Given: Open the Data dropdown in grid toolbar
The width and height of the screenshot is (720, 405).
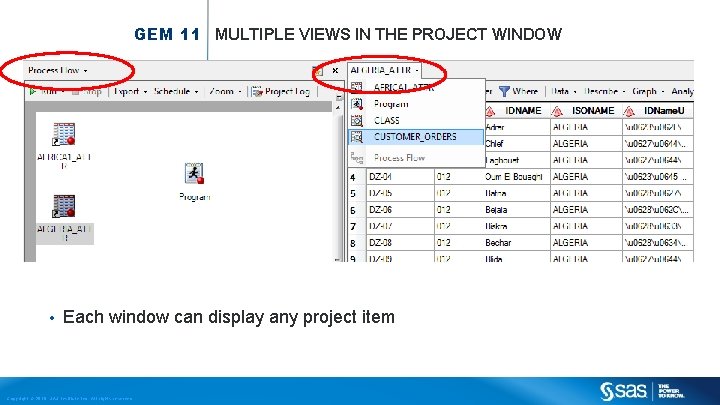Looking at the screenshot, I should pos(563,91).
